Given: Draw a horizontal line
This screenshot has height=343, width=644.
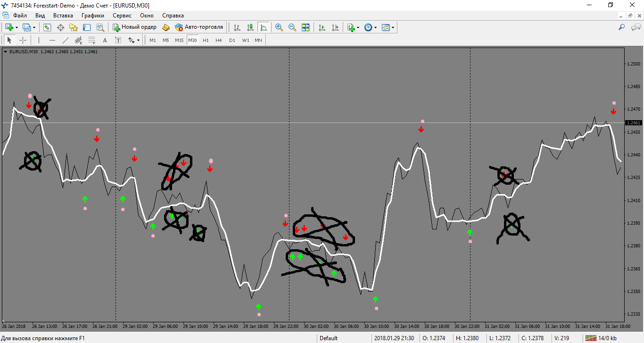Looking at the screenshot, I should (52, 40).
